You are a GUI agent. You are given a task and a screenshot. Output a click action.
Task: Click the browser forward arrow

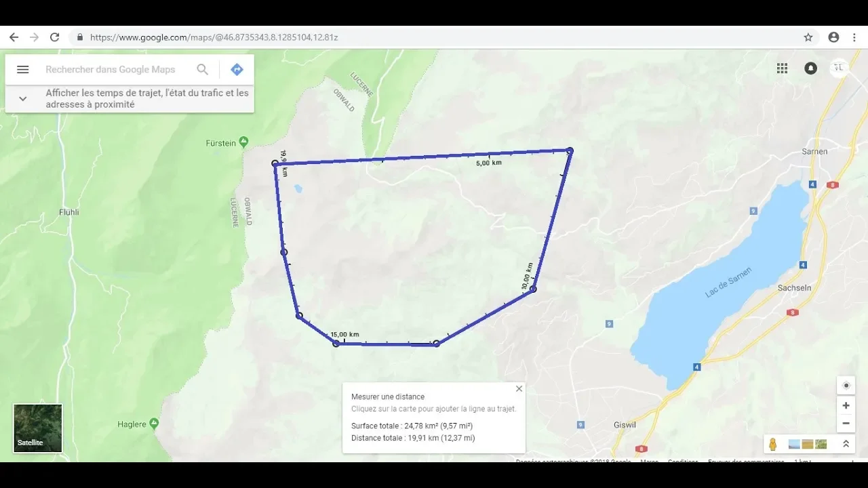pos(34,37)
